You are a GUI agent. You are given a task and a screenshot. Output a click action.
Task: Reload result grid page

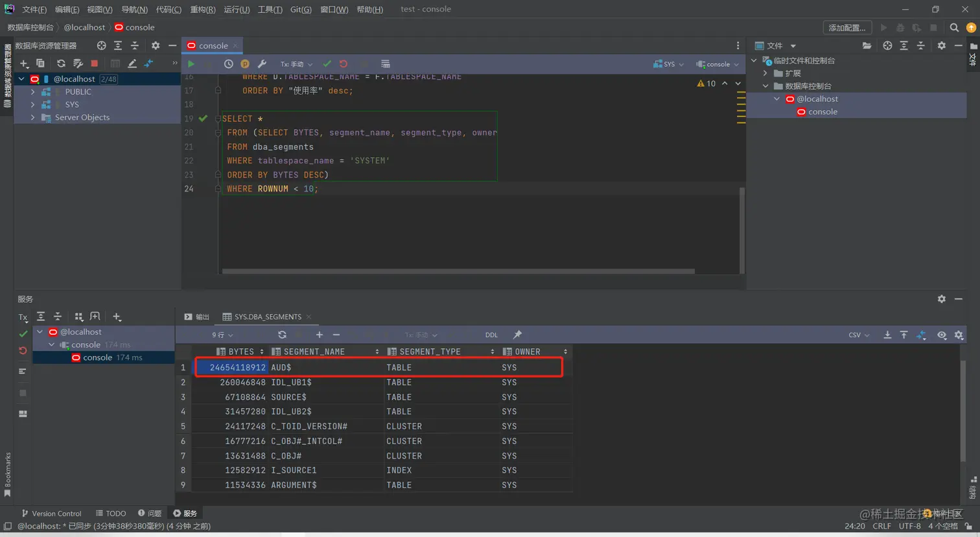[282, 335]
